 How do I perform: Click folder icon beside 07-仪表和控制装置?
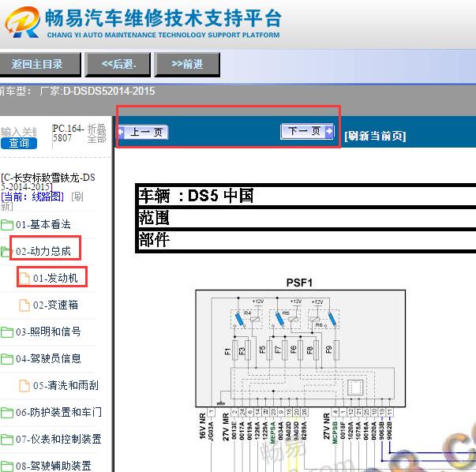coord(6,439)
